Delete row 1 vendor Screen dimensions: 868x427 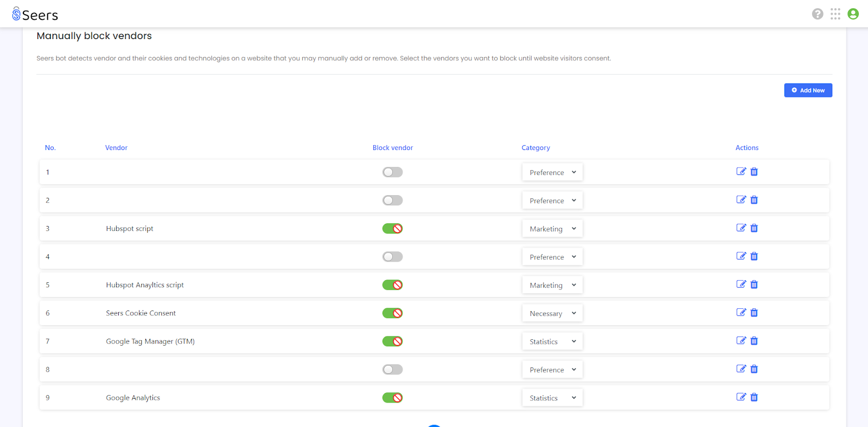click(x=754, y=172)
